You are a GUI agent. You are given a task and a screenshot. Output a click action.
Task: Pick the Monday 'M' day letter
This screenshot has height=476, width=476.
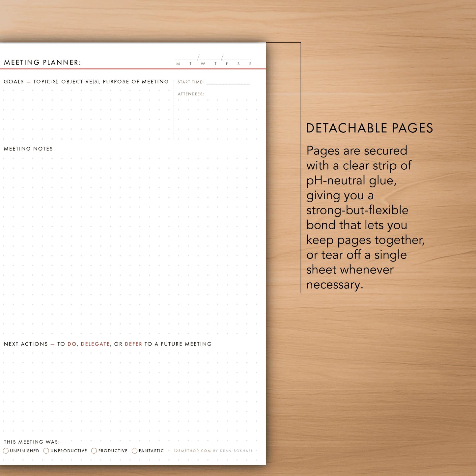tap(178, 64)
